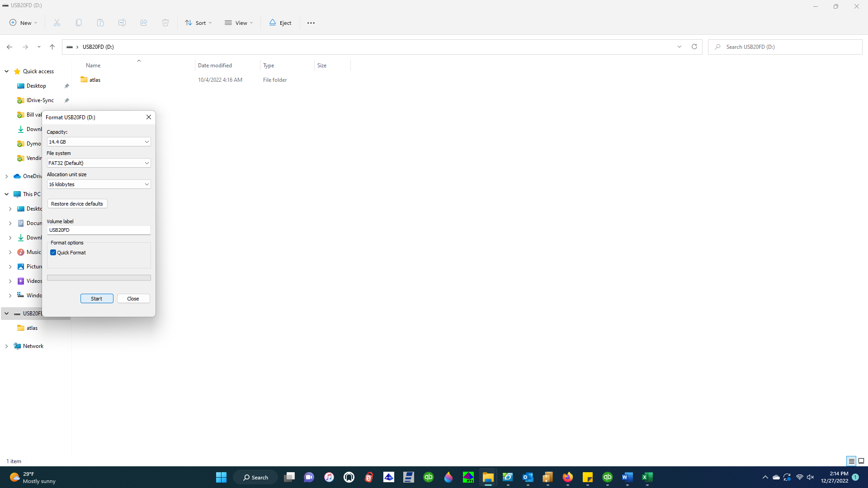Image resolution: width=868 pixels, height=488 pixels.
Task: Click the Share icon in toolbar
Action: [x=144, y=23]
